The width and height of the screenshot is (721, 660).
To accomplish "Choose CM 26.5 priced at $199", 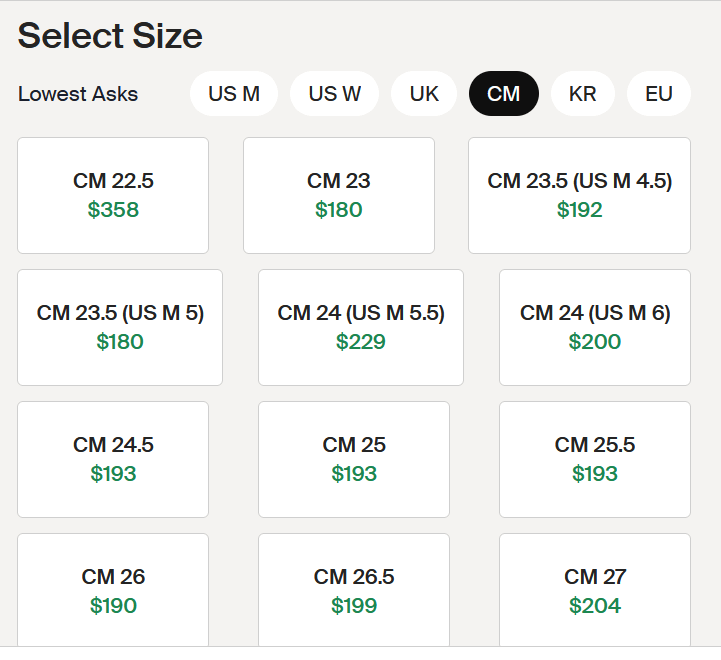I will (x=354, y=590).
